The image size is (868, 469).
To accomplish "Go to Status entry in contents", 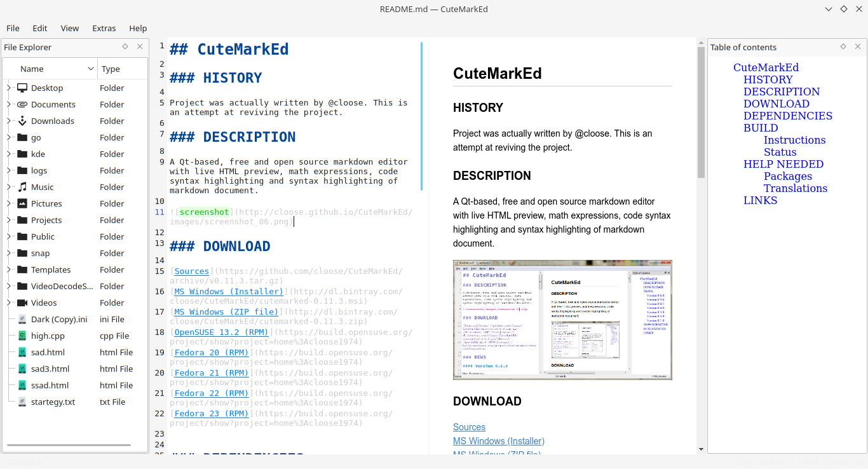I will tap(780, 152).
